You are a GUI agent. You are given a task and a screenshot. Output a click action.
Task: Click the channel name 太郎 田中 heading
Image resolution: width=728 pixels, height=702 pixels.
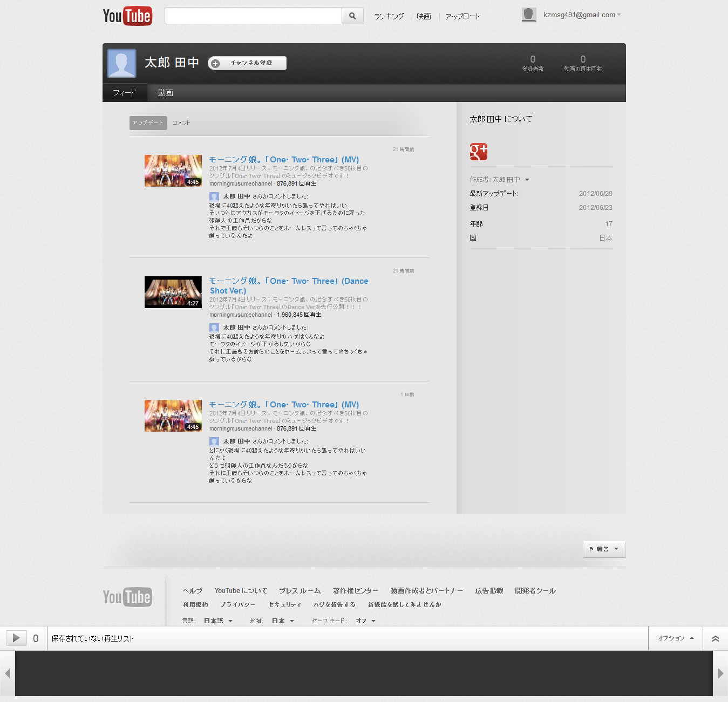point(172,63)
